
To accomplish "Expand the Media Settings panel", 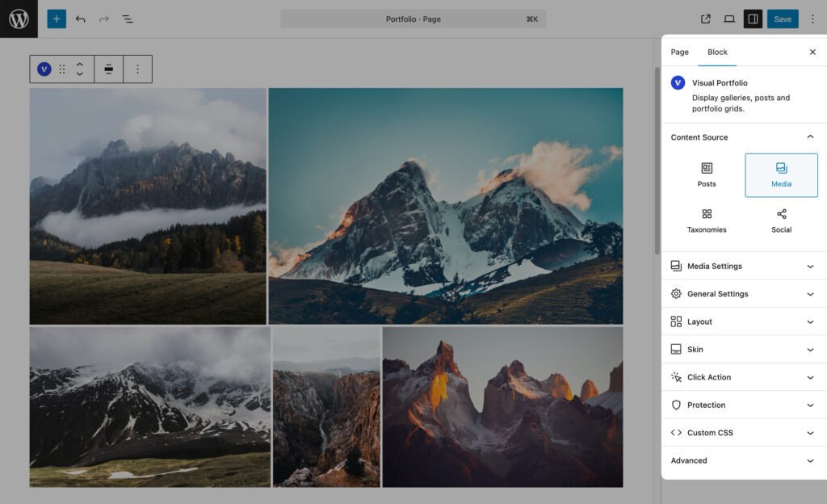I will pos(743,266).
